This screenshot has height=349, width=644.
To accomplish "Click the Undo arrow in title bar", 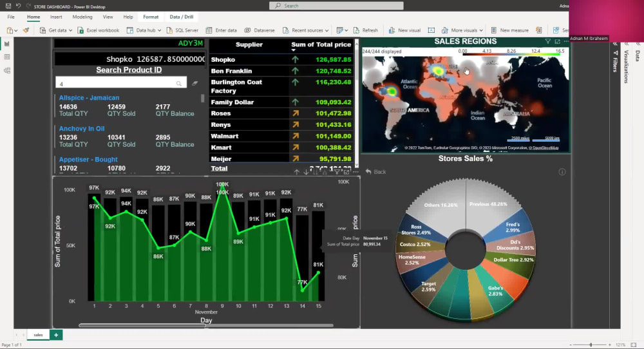I will tap(19, 6).
